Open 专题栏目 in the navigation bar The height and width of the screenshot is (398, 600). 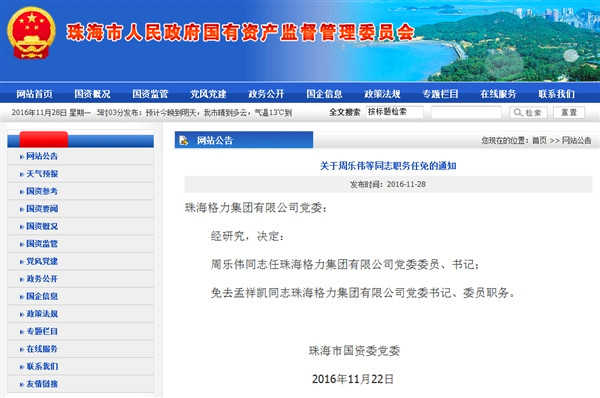click(x=440, y=94)
